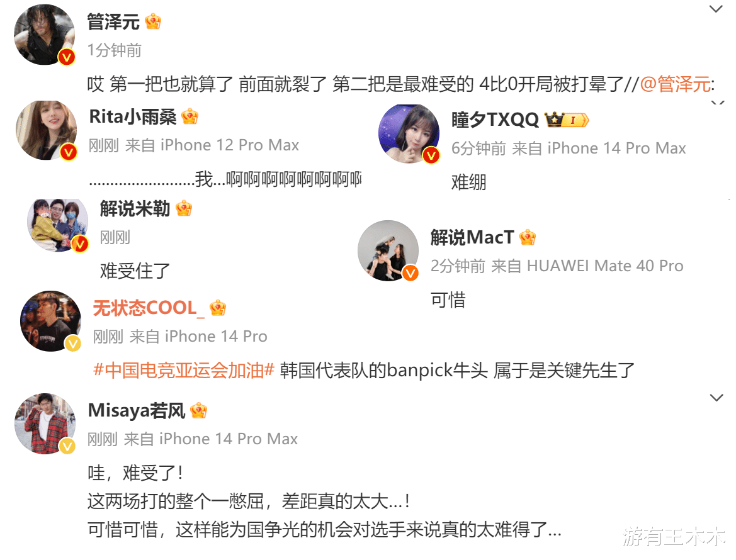736x560 pixels.
Task: Click the crown badge beside 无状态COOL_
Action: (x=218, y=308)
